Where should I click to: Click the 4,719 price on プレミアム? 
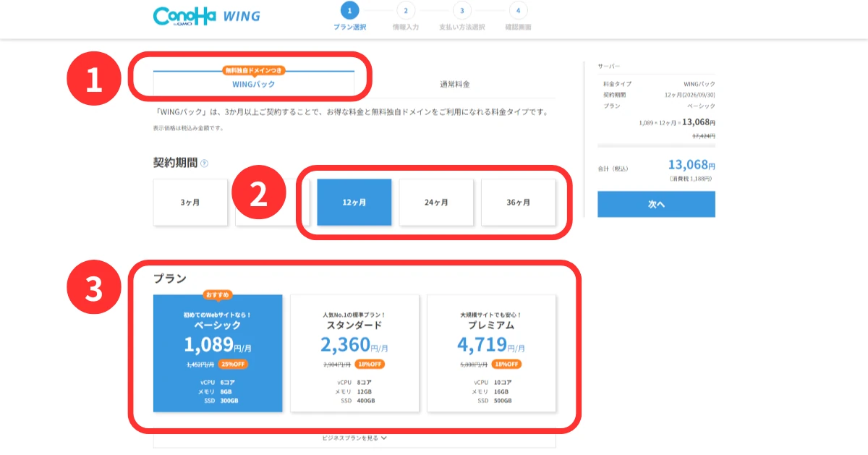(x=482, y=344)
